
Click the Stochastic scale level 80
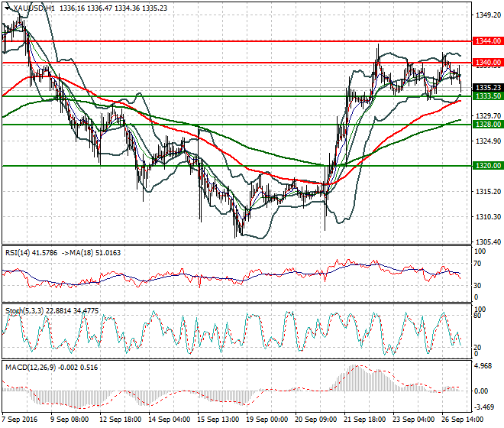point(477,316)
